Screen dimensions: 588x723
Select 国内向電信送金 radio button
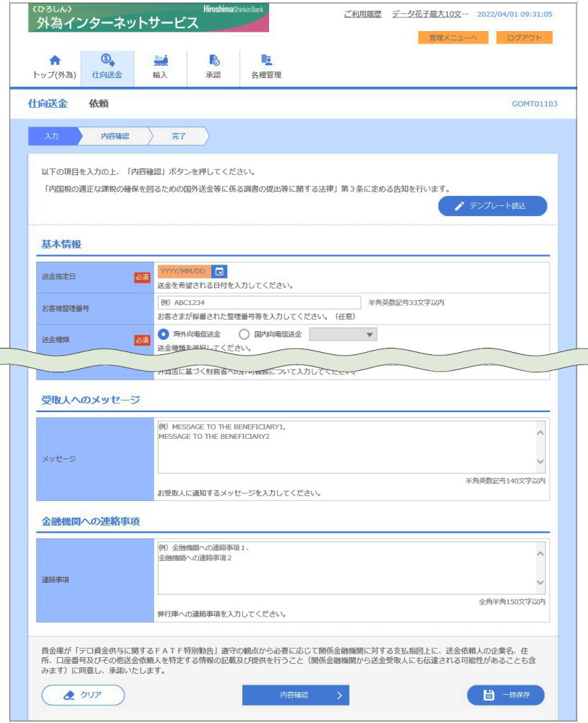pos(244,334)
